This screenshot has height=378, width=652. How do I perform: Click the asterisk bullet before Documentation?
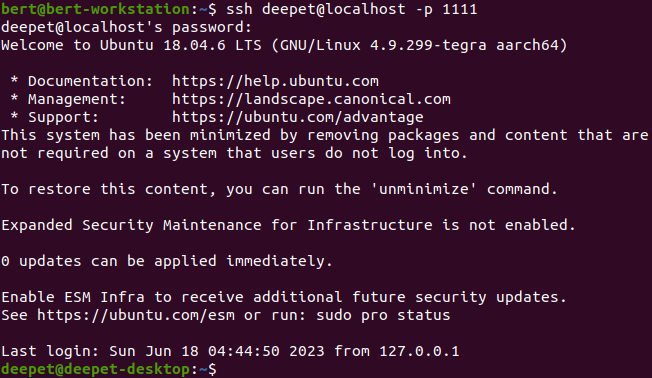click(15, 80)
